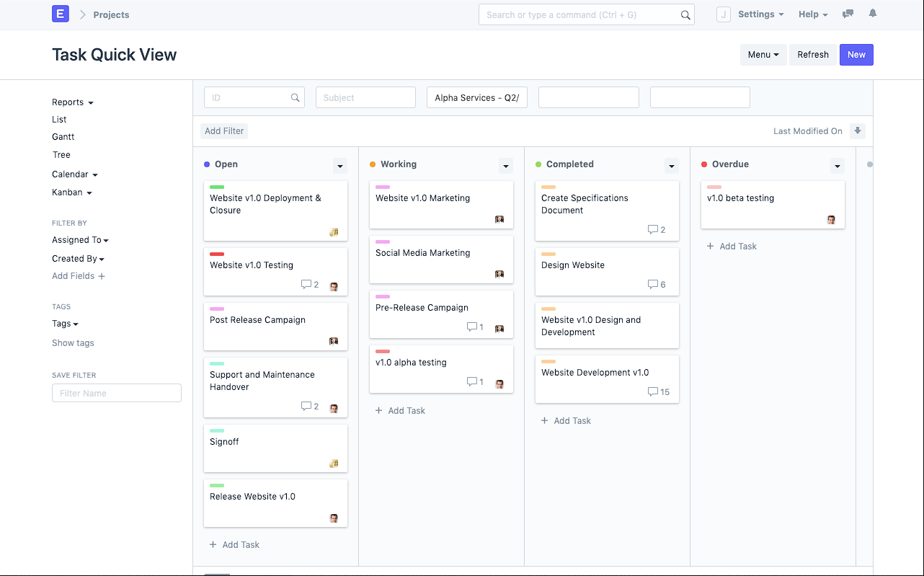Viewport: 924px width, 576px height.
Task: Go to Projects breadcrumb
Action: click(111, 14)
